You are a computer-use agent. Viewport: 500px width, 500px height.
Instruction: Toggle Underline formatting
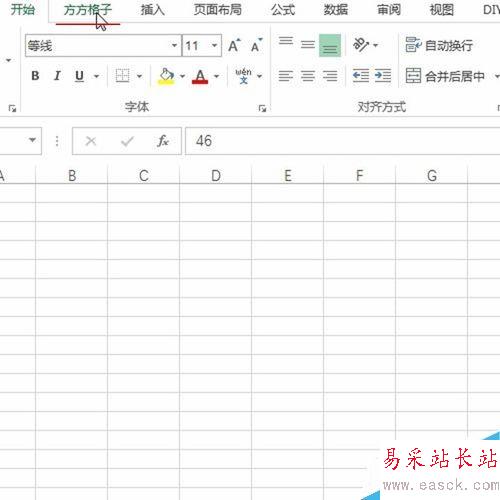[x=79, y=76]
